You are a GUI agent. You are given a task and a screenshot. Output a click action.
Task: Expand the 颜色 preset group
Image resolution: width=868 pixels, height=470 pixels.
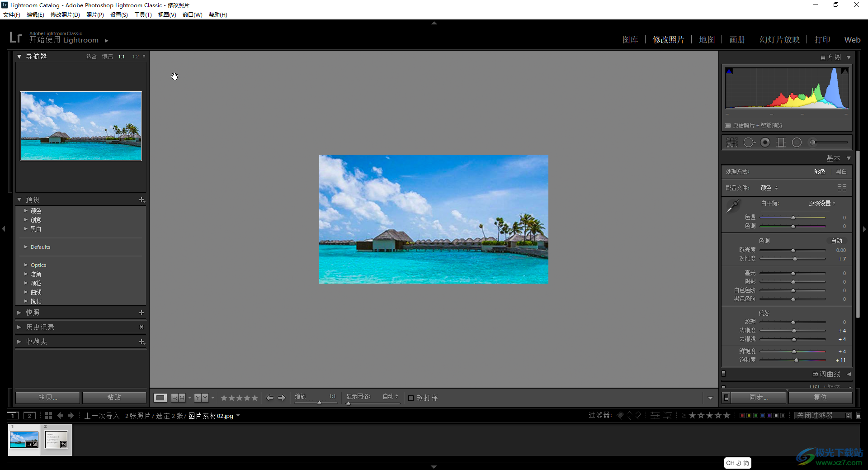coord(36,211)
